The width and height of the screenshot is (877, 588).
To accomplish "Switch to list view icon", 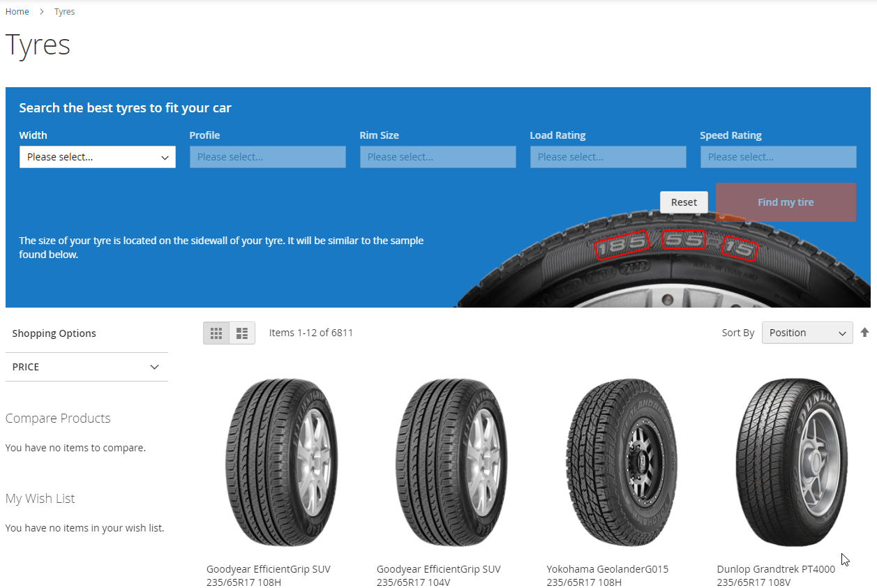I will 242,333.
